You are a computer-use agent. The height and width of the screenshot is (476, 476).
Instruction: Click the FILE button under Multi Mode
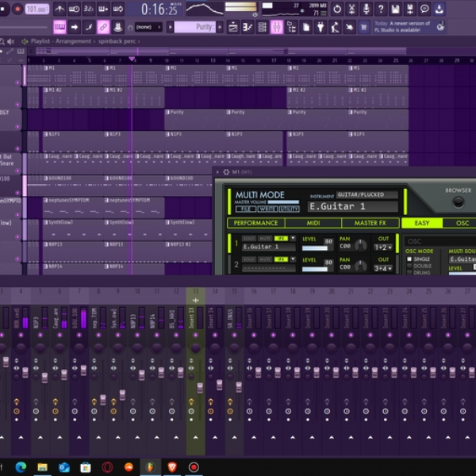(245, 209)
